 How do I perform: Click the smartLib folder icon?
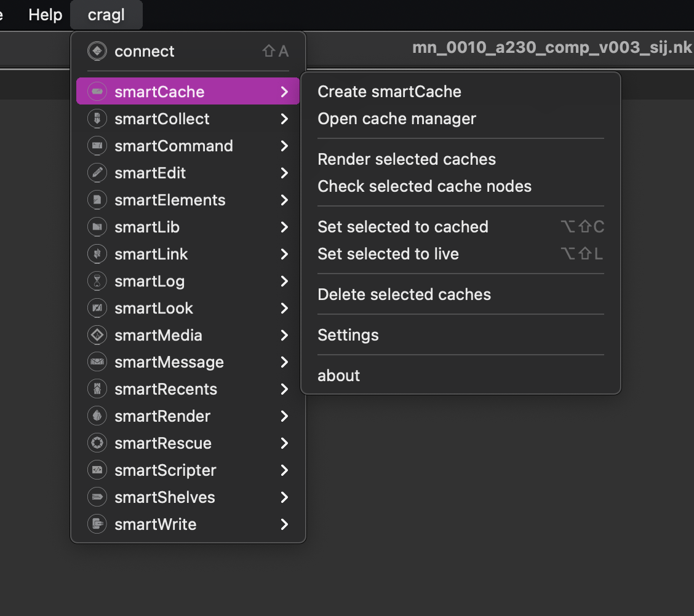[97, 227]
